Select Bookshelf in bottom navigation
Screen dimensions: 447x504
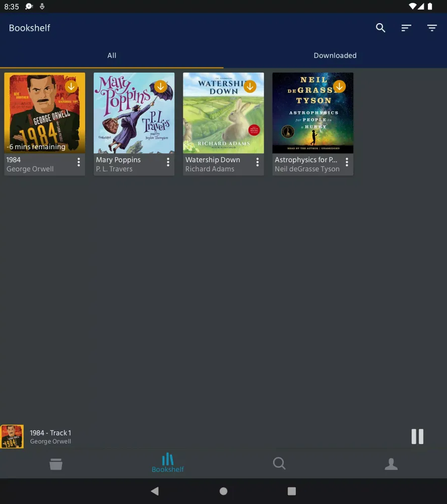pos(168,463)
